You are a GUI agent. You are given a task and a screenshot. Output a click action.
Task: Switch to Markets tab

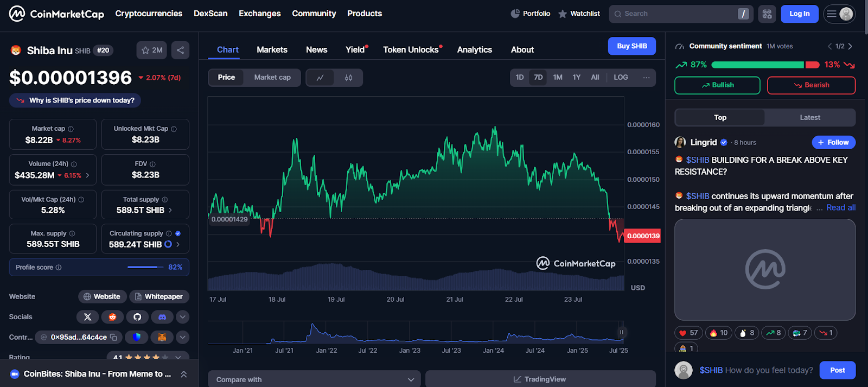(x=272, y=50)
